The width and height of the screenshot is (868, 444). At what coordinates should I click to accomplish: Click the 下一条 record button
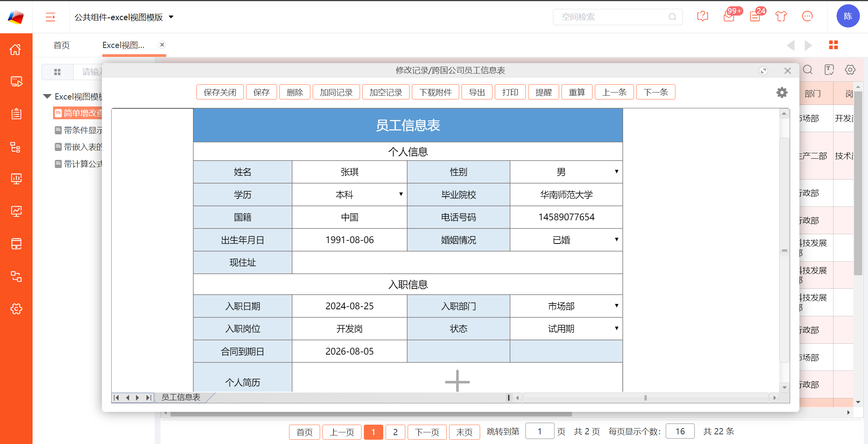656,92
